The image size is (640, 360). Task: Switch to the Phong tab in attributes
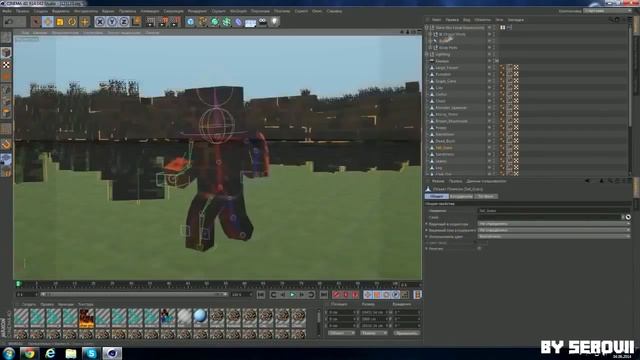[x=486, y=196]
